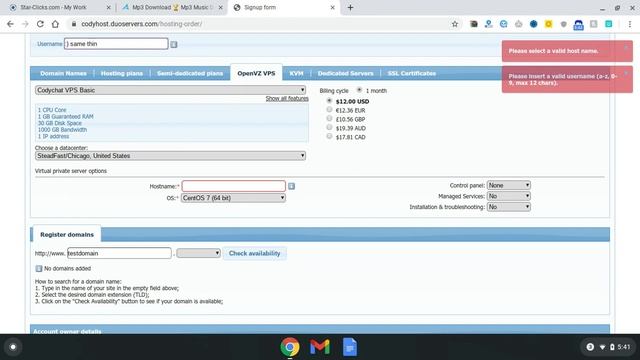640x360 pixels.
Task: Open the OS dropdown showing CentOS 7
Action: click(233, 198)
